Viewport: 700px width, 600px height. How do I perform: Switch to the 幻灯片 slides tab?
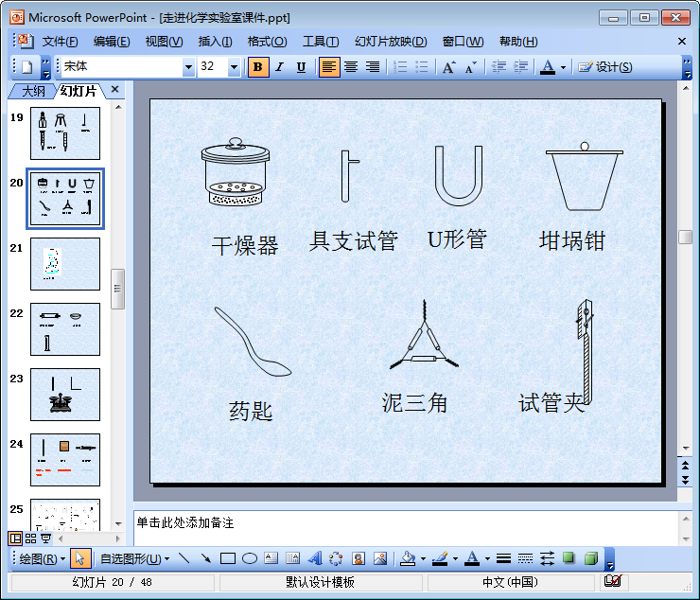pyautogui.click(x=79, y=91)
